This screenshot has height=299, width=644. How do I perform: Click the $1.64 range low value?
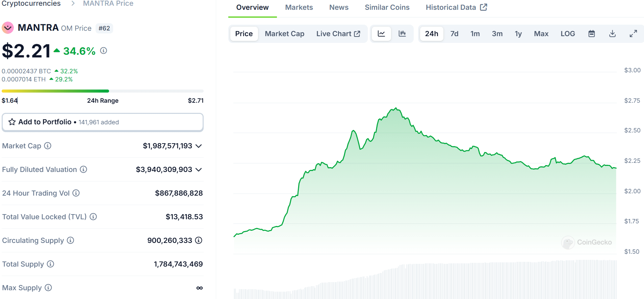point(9,100)
